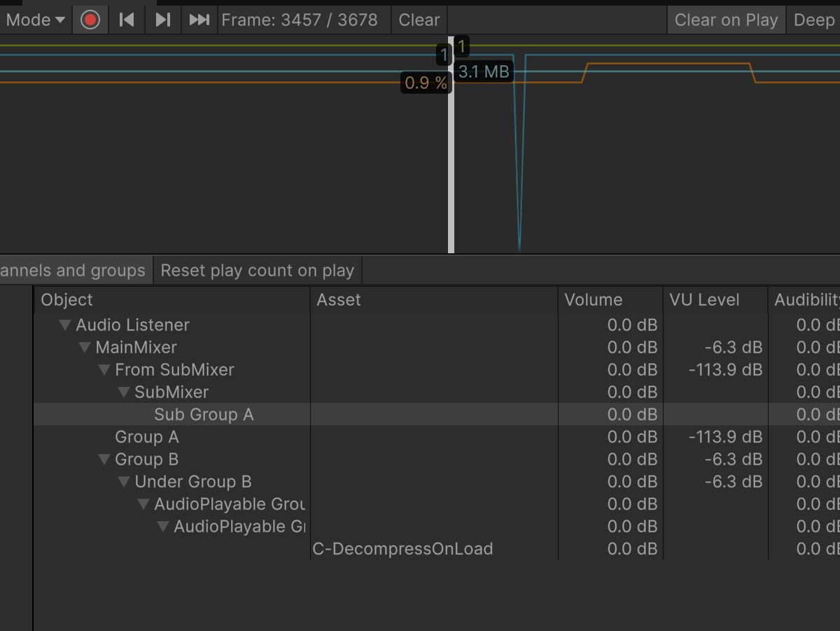Collapse the Under Group B arrow
This screenshot has width=840, height=631.
125,482
